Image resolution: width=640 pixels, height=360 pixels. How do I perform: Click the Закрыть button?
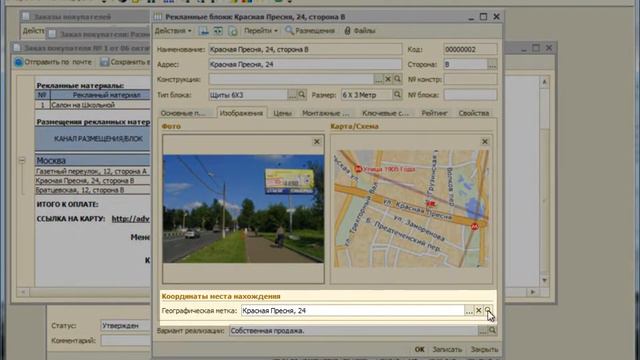484,349
